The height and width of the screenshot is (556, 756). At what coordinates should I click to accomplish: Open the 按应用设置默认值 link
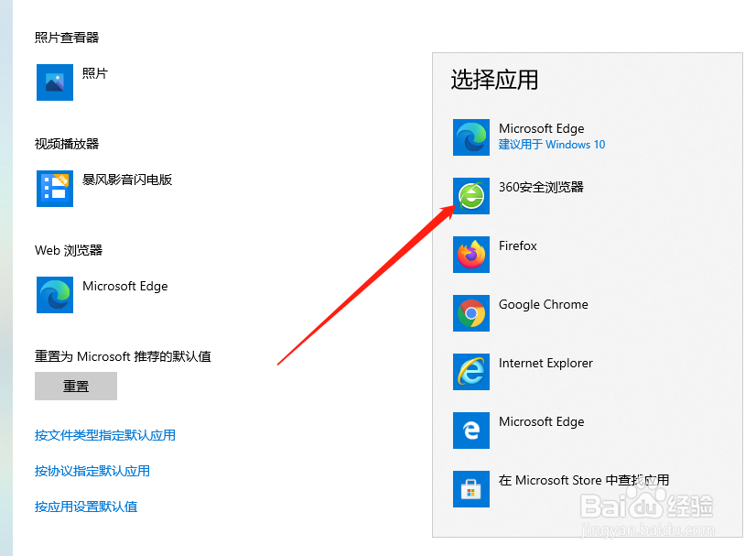[86, 507]
